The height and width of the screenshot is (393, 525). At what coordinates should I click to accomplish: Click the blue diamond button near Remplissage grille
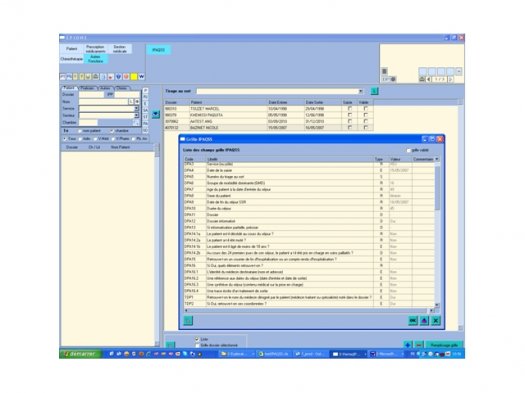[408, 345]
